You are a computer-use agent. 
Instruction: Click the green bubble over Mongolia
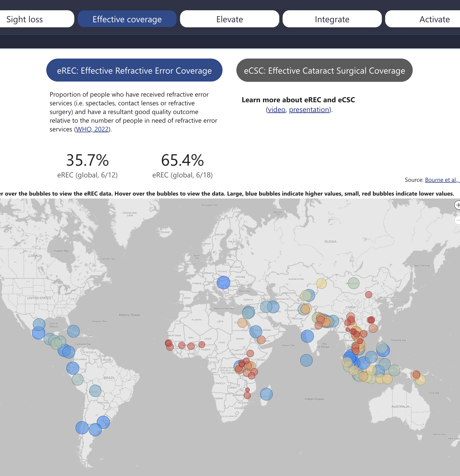[353, 283]
